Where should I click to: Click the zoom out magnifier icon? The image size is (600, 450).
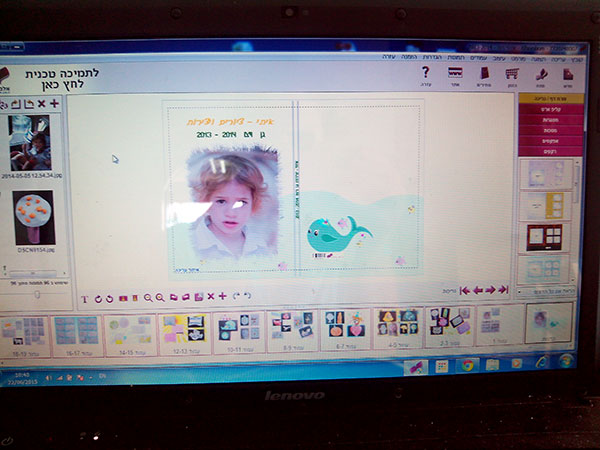(x=148, y=298)
